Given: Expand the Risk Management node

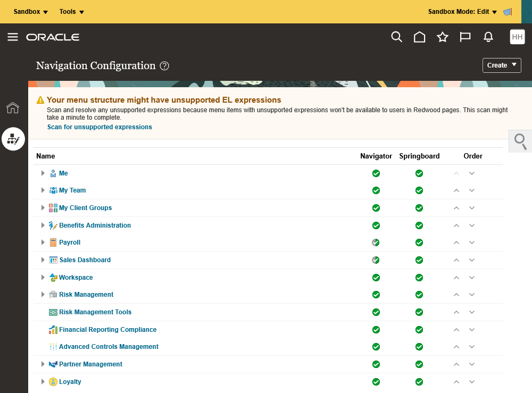Looking at the screenshot, I should (43, 295).
